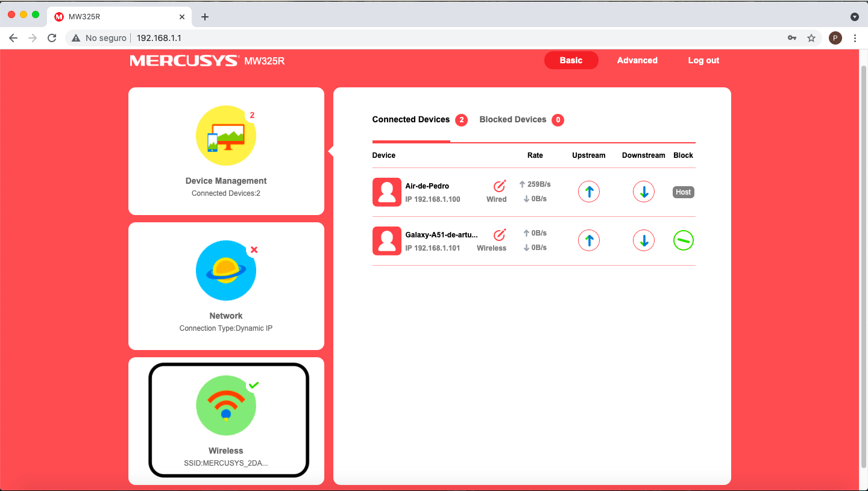Set upstream limit for Galaxy-A51 device

pos(589,241)
